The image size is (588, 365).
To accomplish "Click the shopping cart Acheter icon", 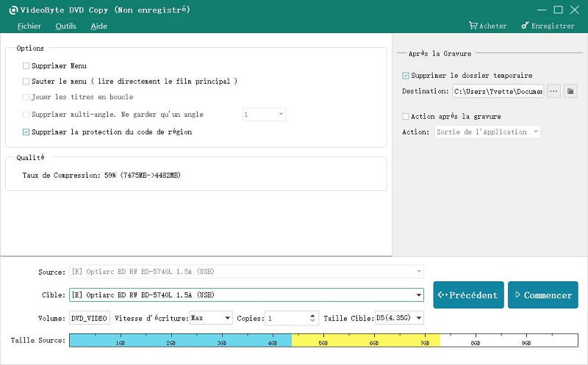I will click(473, 26).
